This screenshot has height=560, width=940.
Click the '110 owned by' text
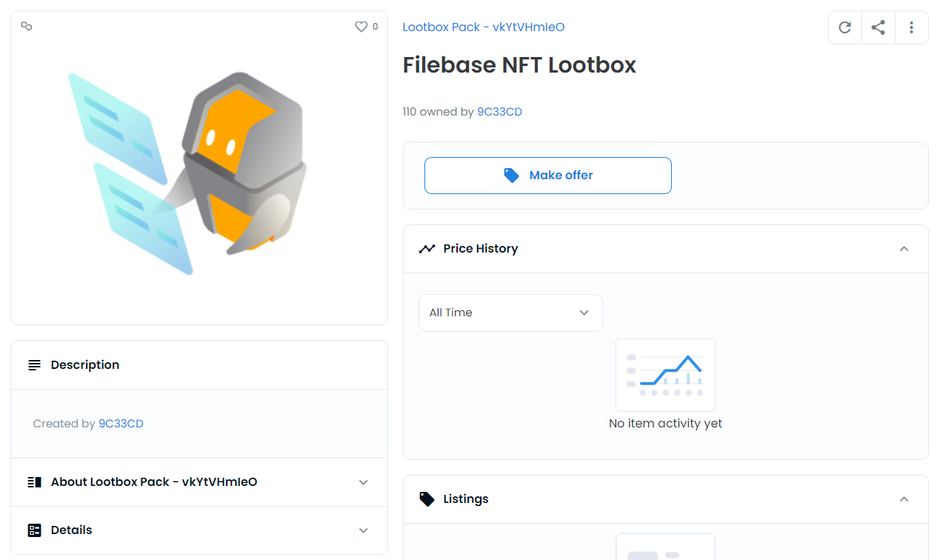[x=439, y=112]
